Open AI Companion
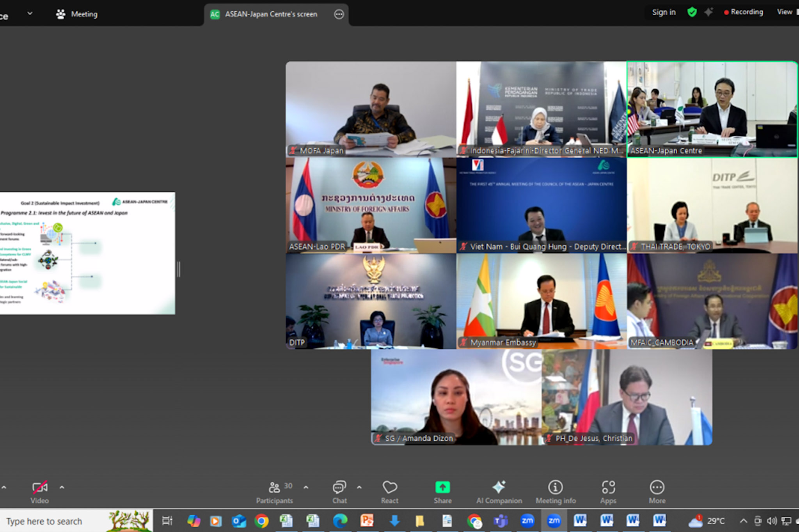Screen dimensions: 799x532 (x=499, y=492)
